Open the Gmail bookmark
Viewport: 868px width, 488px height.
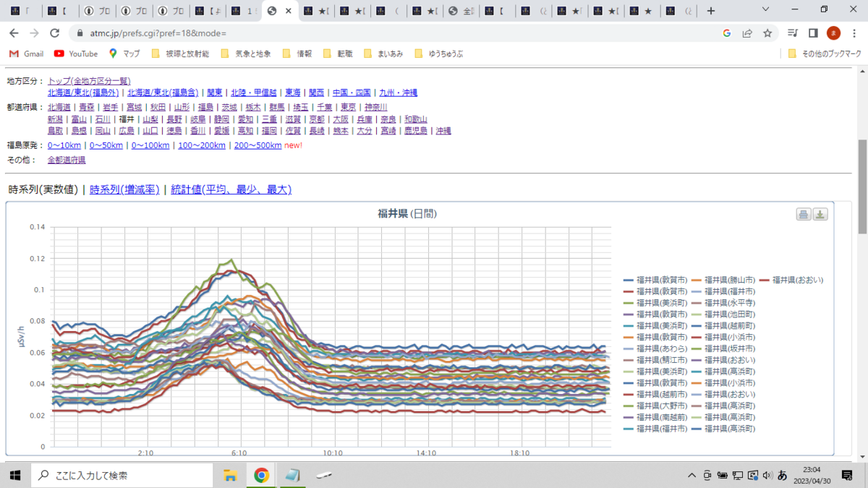pyautogui.click(x=26, y=53)
